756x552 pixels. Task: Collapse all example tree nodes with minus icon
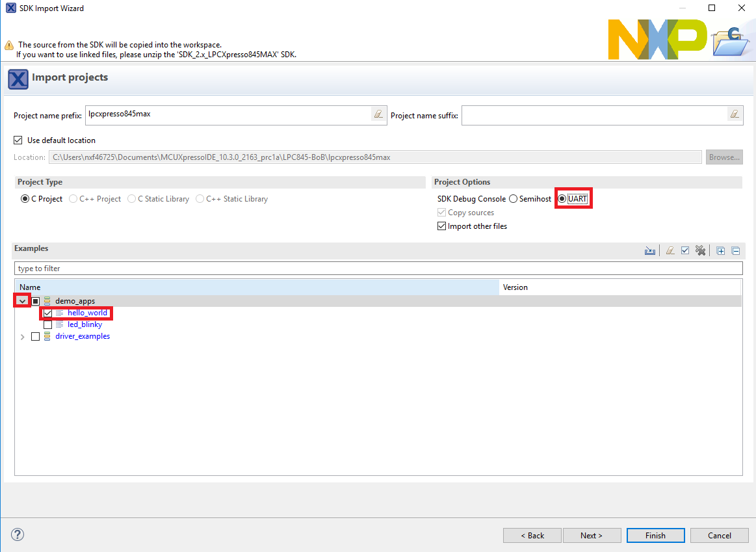click(x=736, y=251)
